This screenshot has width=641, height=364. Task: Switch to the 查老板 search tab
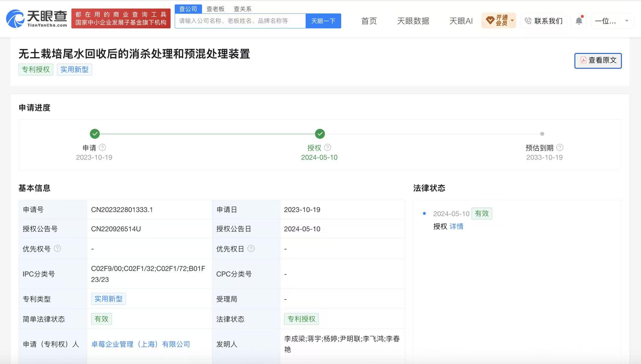click(215, 9)
